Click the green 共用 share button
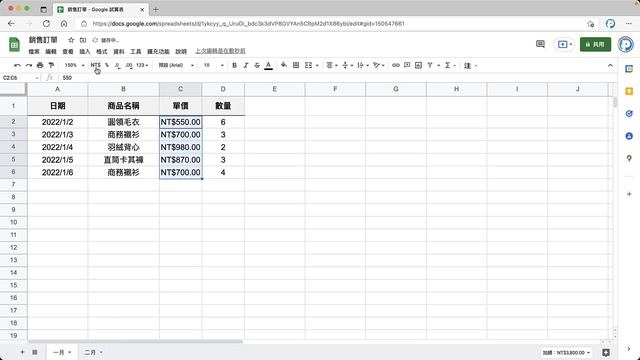Image resolution: width=640 pixels, height=360 pixels. point(595,44)
